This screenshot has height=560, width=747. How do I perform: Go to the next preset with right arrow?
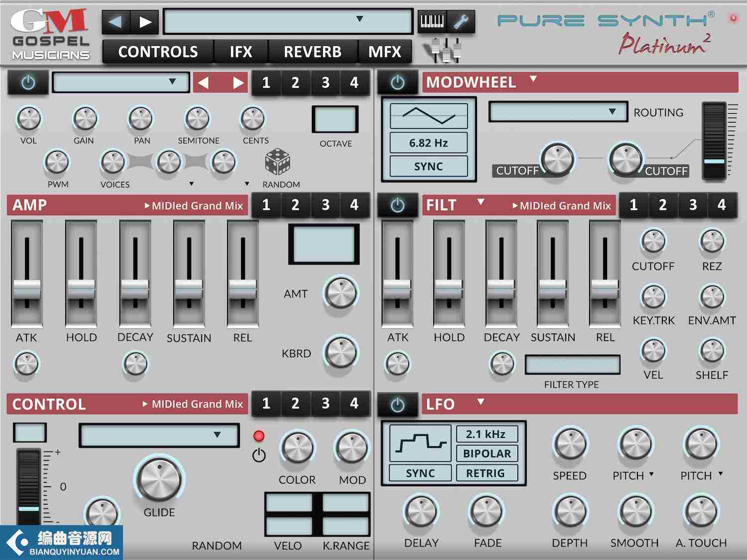[x=145, y=22]
